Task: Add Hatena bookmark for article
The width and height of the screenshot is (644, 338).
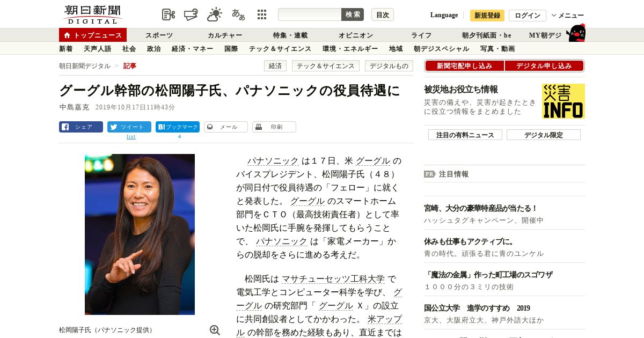Action: click(x=178, y=127)
